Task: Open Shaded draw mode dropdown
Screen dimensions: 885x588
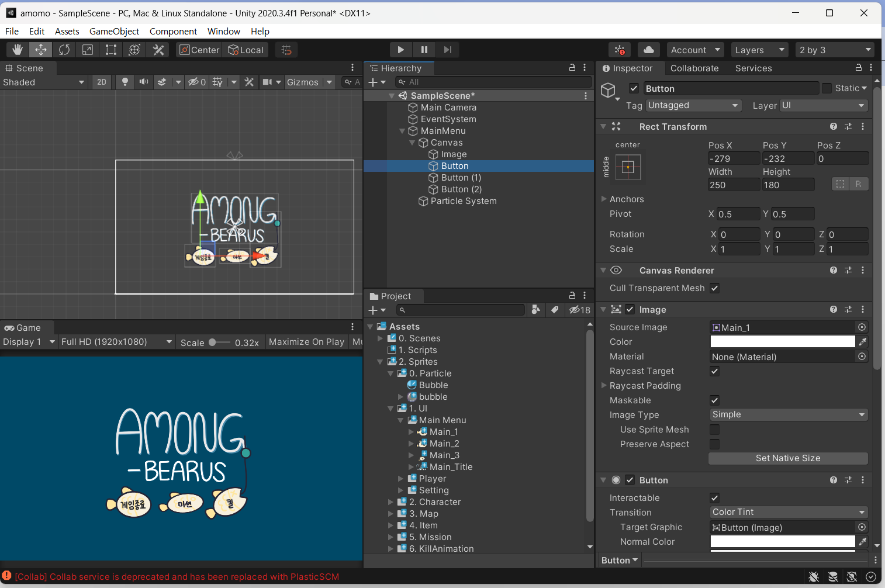Action: [44, 82]
